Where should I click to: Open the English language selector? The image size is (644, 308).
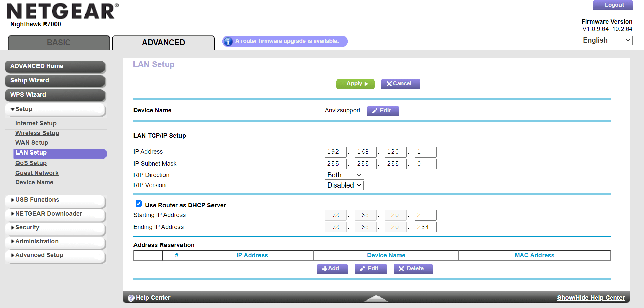pyautogui.click(x=606, y=40)
